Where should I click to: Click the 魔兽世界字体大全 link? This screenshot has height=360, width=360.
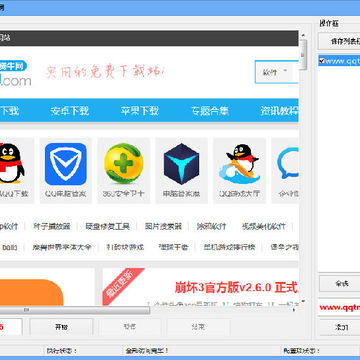click(61, 247)
